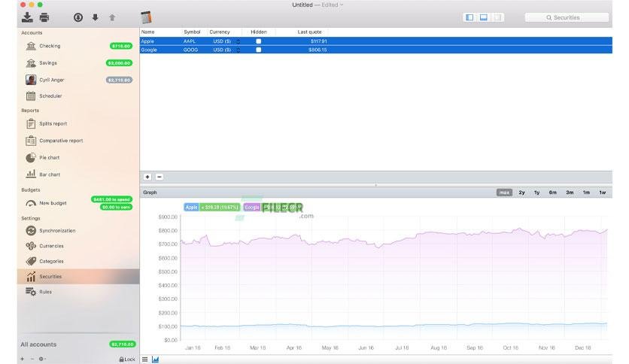Remove security with minus button

pos(160,177)
